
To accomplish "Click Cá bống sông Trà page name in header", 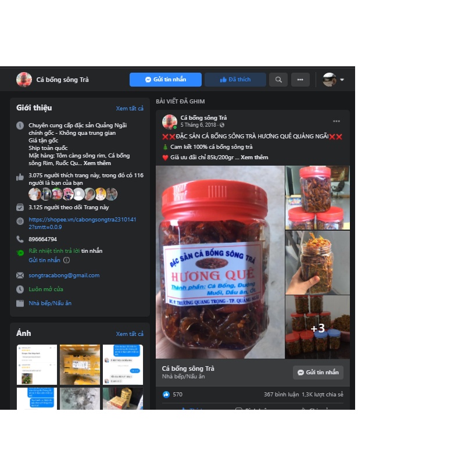I will click(x=63, y=80).
